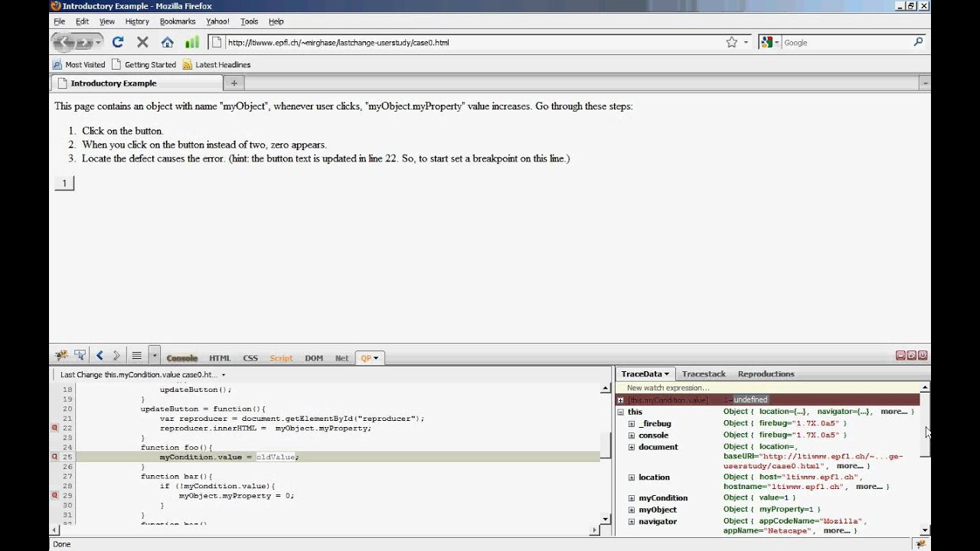Click the search magnifier icon
The image size is (980, 551).
(x=918, y=42)
